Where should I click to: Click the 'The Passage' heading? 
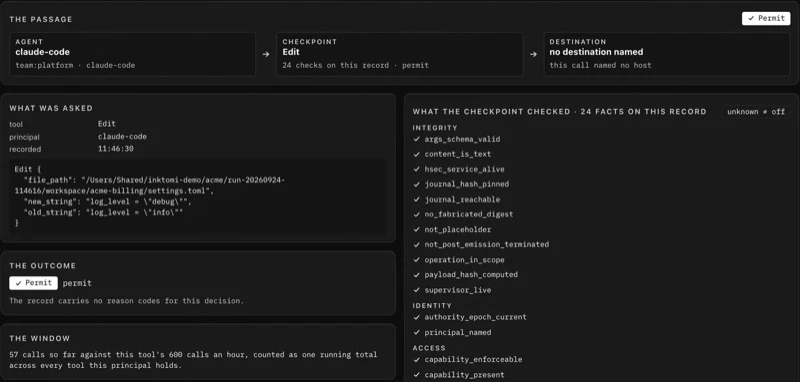point(41,19)
